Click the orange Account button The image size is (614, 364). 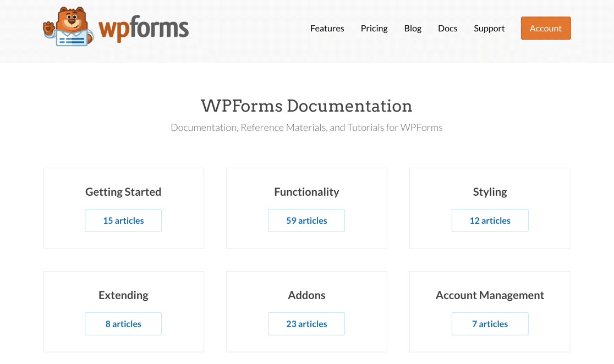coord(545,28)
